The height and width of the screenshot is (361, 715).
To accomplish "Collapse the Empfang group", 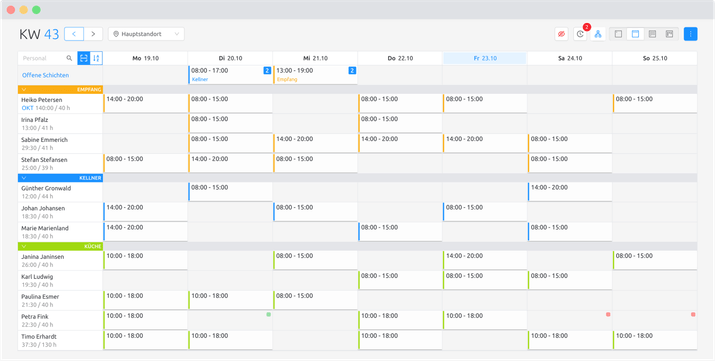I will click(x=60, y=89).
